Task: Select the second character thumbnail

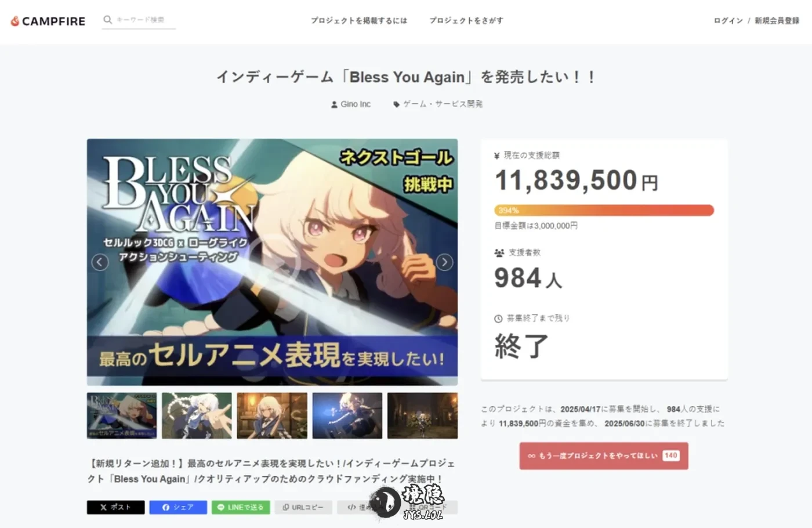Action: (x=197, y=415)
